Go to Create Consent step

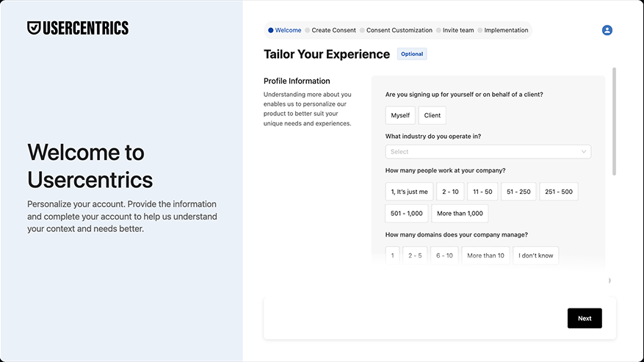point(333,30)
